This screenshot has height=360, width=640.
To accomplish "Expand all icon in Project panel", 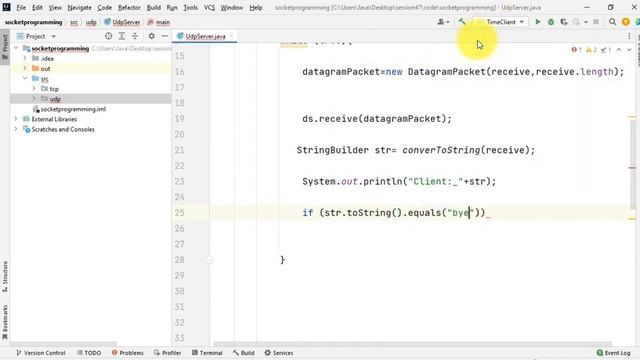I will [122, 36].
